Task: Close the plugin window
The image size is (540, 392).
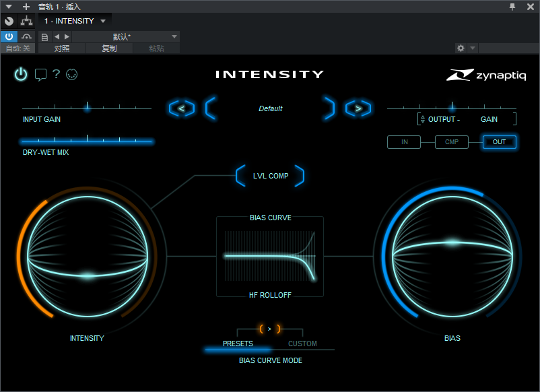Action: coord(531,7)
